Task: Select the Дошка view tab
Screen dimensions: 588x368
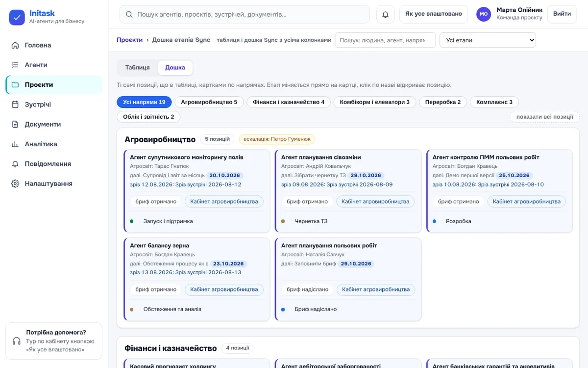Action: point(175,68)
